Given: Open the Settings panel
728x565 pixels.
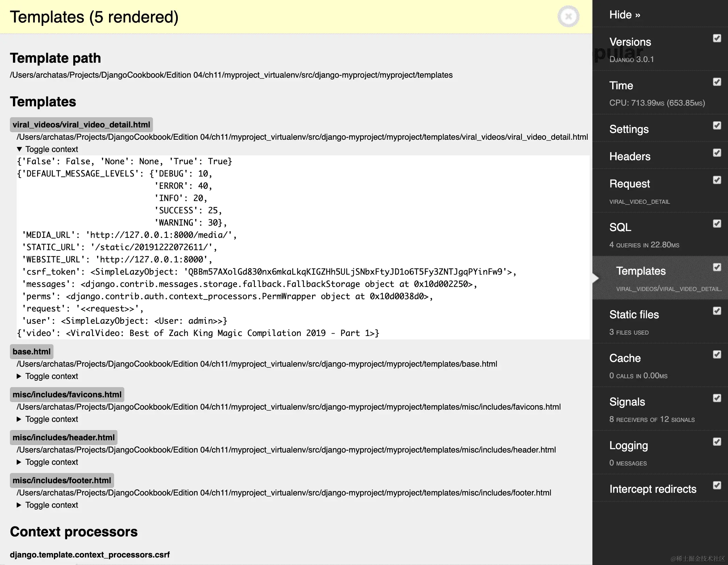Looking at the screenshot, I should tap(629, 129).
